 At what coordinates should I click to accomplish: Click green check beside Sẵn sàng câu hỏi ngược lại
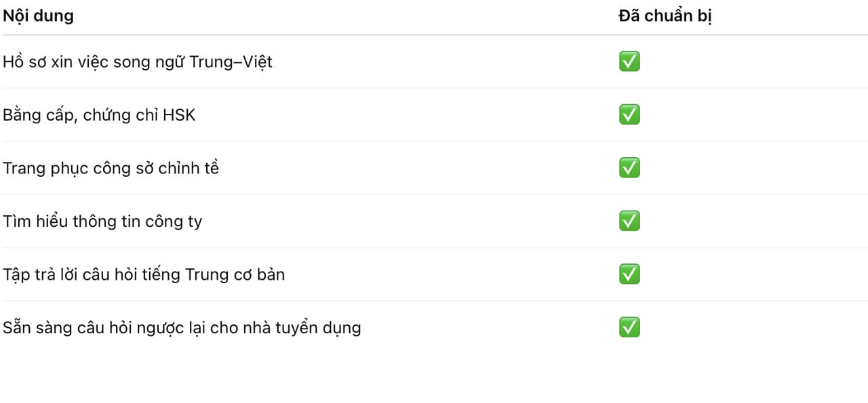point(629,328)
